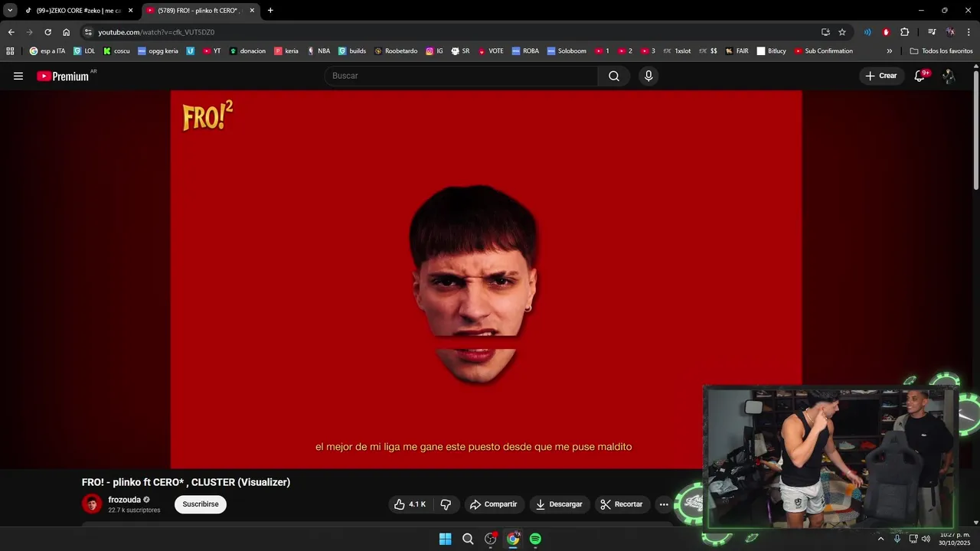This screenshot has width=980, height=551.
Task: Open Chrome media controls icon
Action: pos(932,32)
